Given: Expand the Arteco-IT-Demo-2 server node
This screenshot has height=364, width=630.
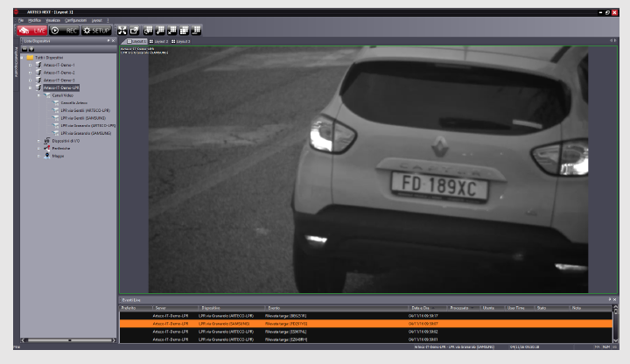Looking at the screenshot, I should pyautogui.click(x=30, y=73).
